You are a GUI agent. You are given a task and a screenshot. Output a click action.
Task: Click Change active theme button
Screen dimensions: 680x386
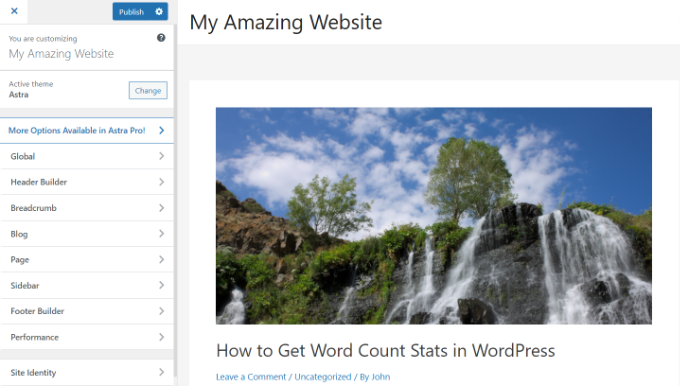click(148, 90)
